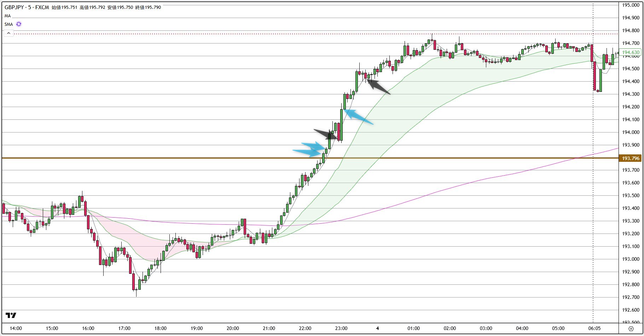Screen dimensions: 644x336
Task: Click the 高値195.792 high value
Action: coord(92,7)
